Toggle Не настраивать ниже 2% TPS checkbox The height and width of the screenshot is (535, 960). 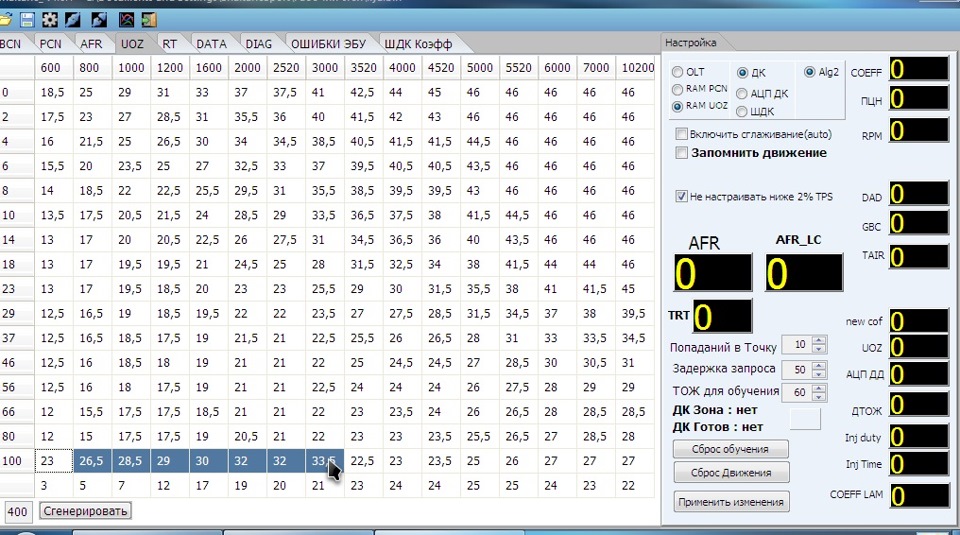681,196
